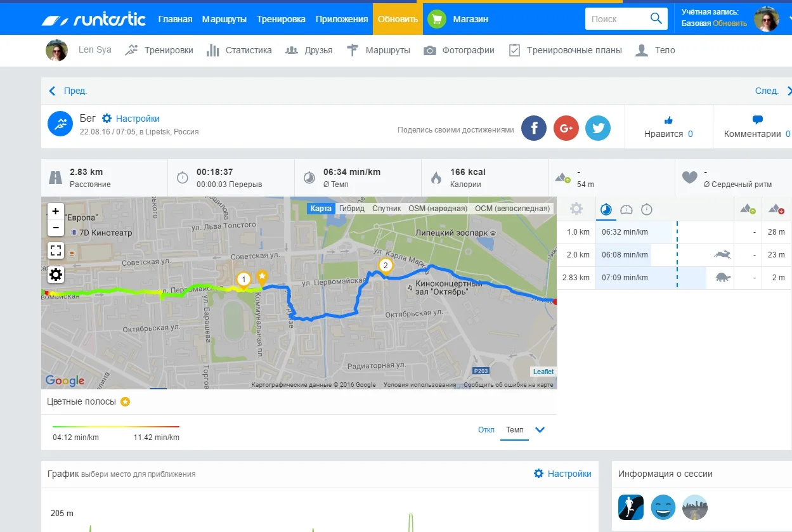Select the 2.0 km split row
This screenshot has height=532, width=792.
(674, 255)
